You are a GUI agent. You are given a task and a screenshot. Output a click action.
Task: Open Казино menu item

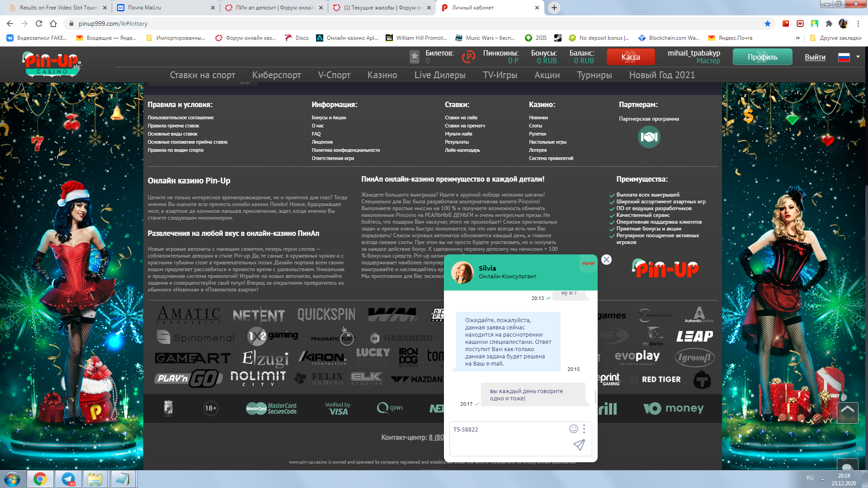click(382, 75)
